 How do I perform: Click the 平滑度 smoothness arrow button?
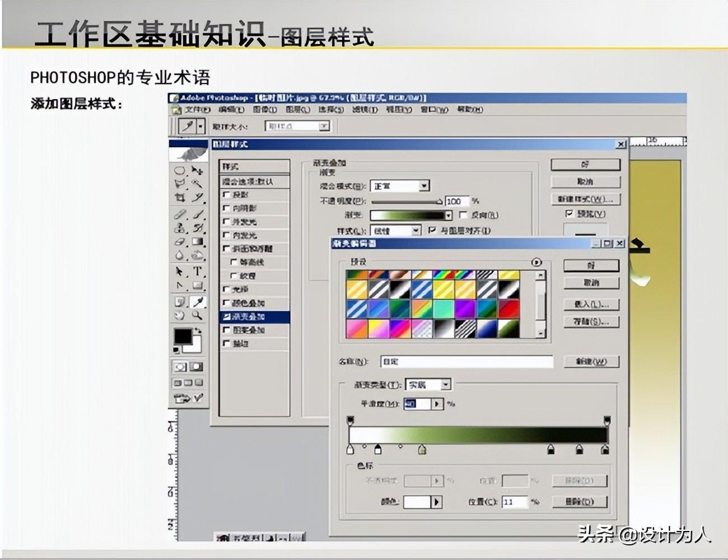click(437, 404)
